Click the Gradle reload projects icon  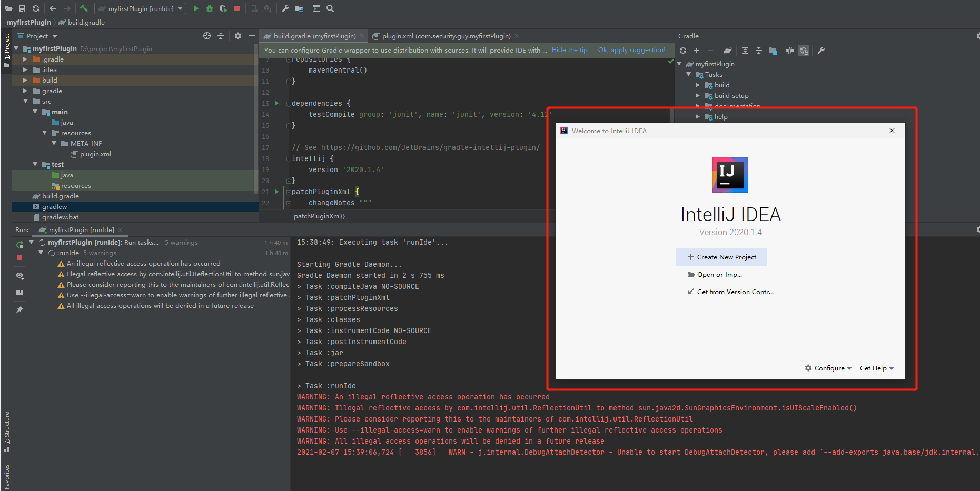click(683, 51)
